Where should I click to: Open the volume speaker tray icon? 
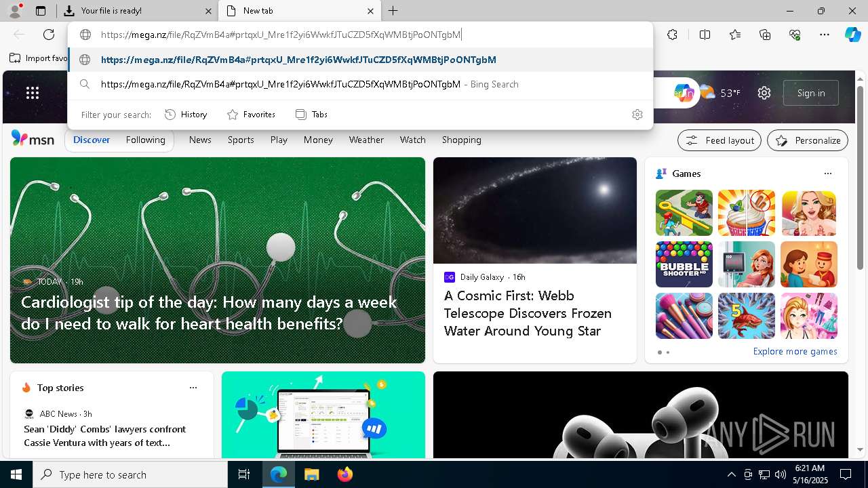coord(781,474)
